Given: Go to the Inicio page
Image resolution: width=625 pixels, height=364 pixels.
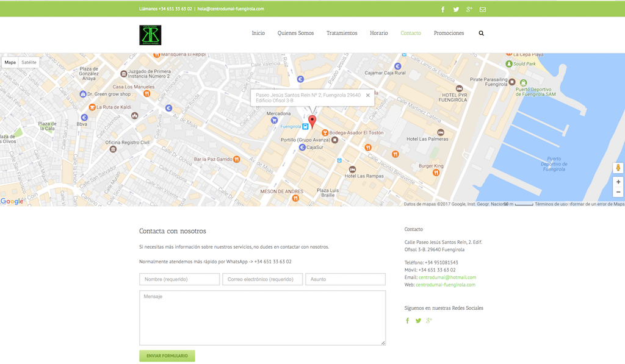Looking at the screenshot, I should tap(258, 33).
